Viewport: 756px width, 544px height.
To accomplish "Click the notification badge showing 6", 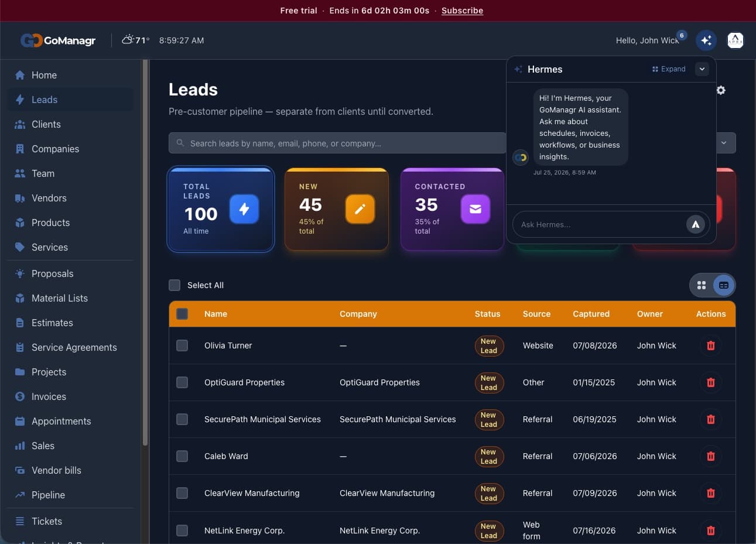I will (682, 35).
